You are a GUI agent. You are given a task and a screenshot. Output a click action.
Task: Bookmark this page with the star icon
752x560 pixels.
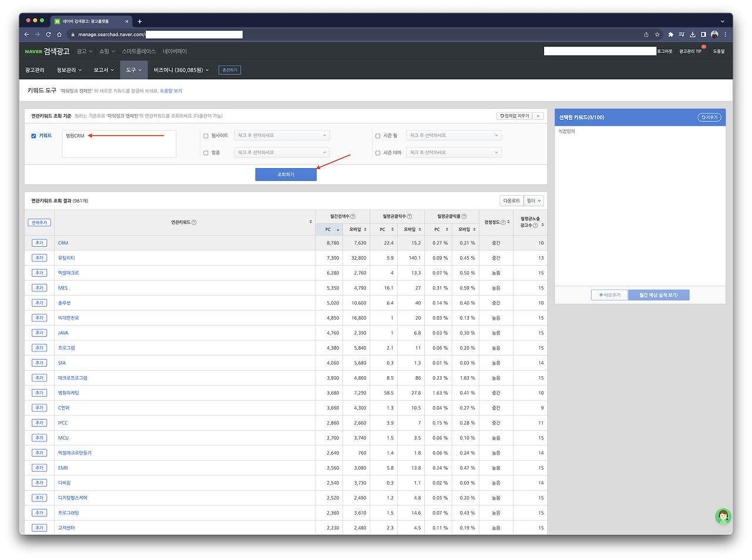657,35
